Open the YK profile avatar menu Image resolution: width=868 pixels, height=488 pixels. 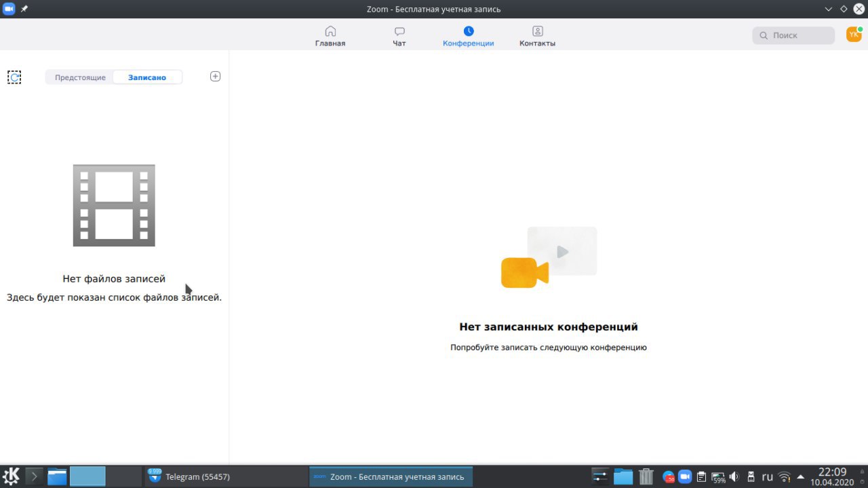(854, 34)
